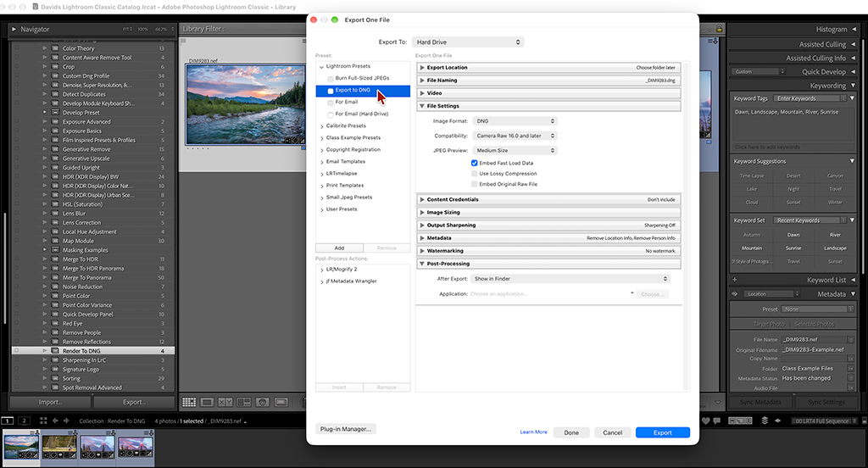
Task: Select the Class Example Presets folder
Action: coord(353,137)
